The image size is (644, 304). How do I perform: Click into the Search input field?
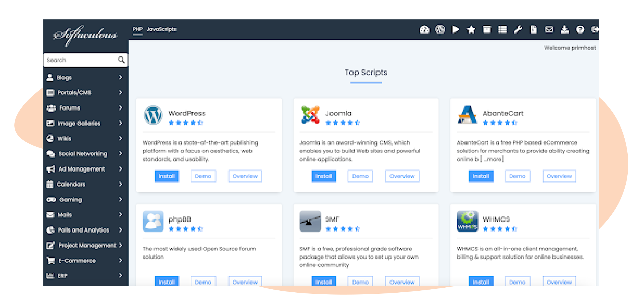pos(80,60)
